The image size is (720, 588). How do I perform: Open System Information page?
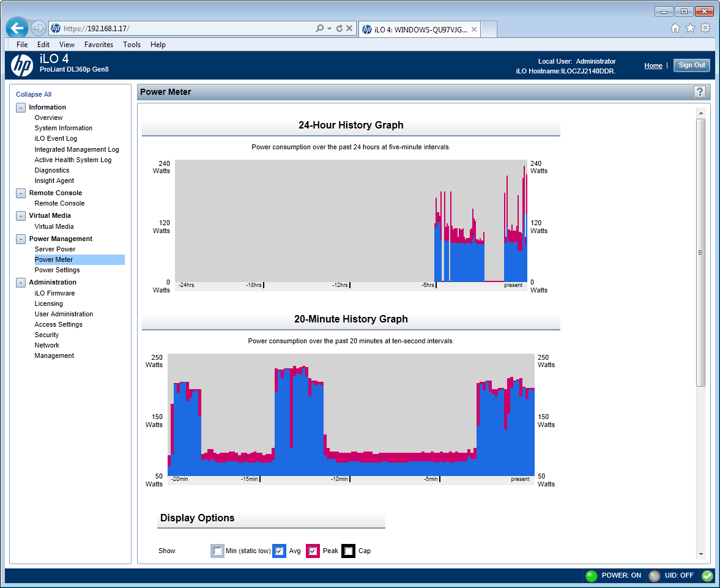[x=64, y=128]
